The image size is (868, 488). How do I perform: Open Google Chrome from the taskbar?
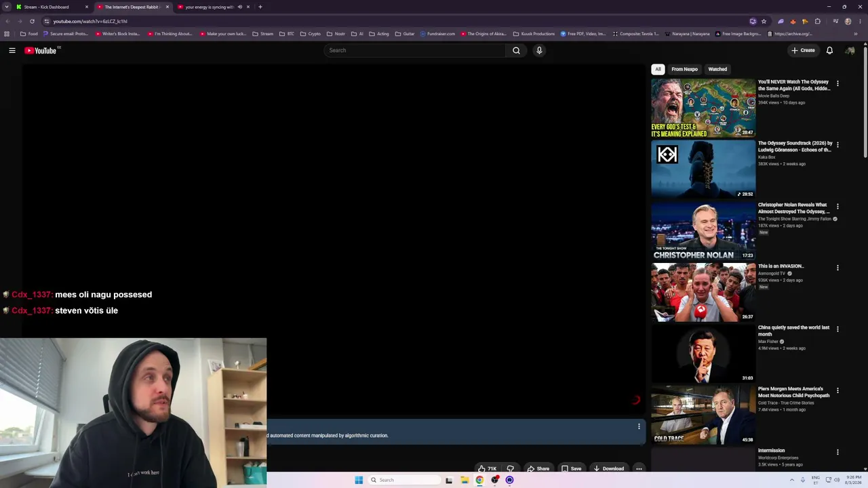click(479, 480)
